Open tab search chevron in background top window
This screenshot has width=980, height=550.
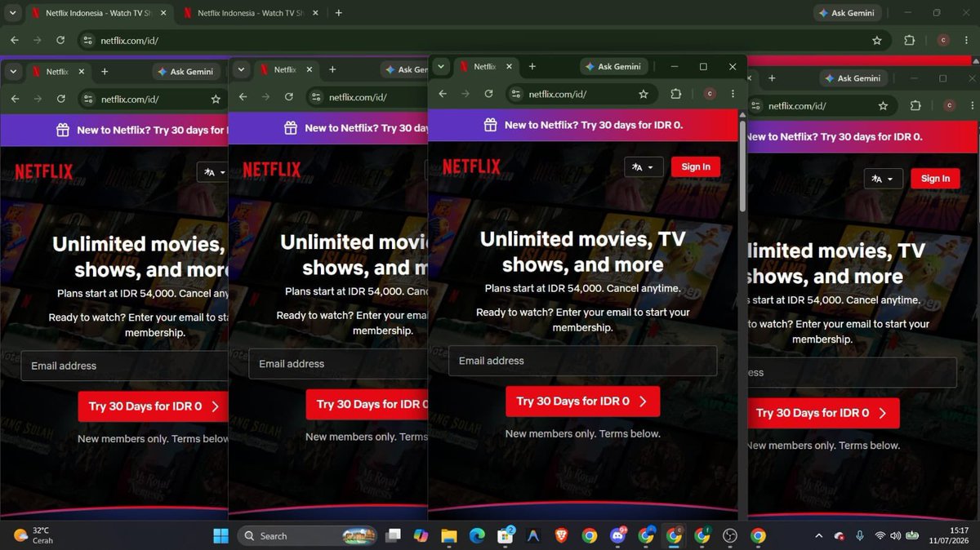(12, 13)
